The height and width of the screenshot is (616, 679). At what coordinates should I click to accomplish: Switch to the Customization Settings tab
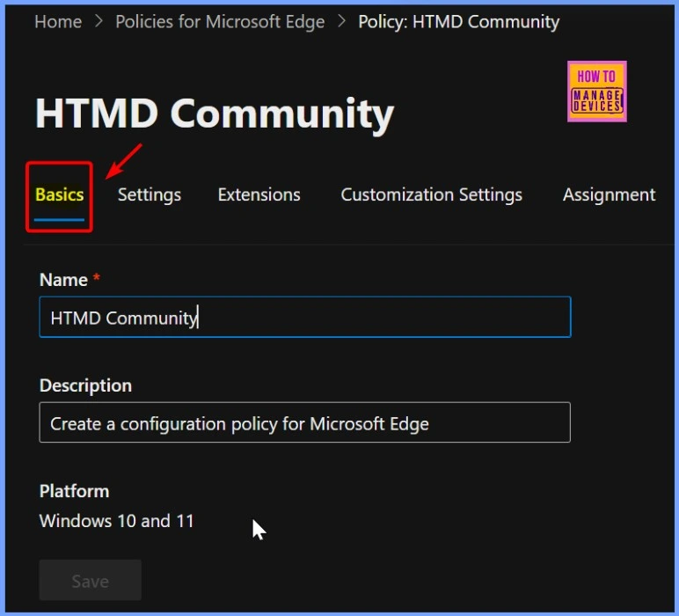click(x=431, y=195)
